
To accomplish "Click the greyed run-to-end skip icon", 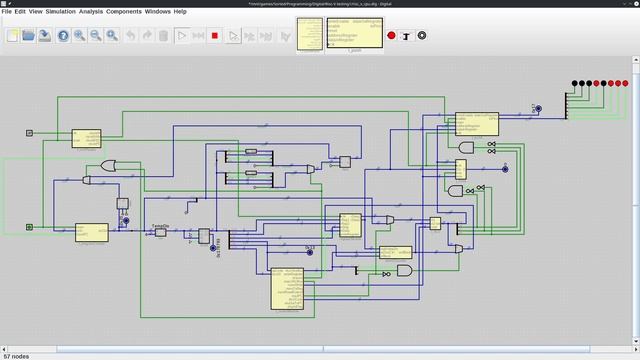I will click(x=266, y=36).
